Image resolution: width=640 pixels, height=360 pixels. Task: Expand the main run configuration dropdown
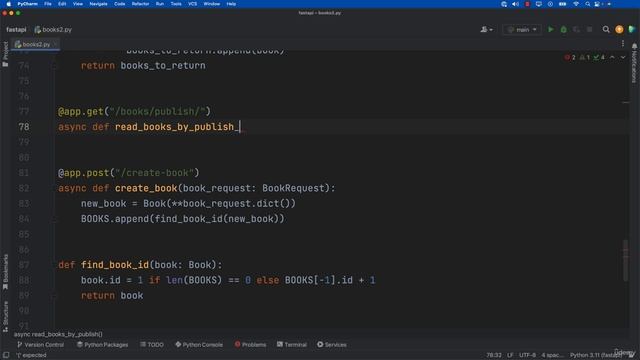(522, 29)
